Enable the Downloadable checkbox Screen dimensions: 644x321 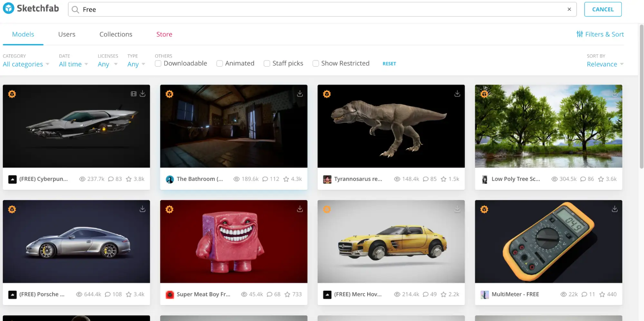pos(158,63)
